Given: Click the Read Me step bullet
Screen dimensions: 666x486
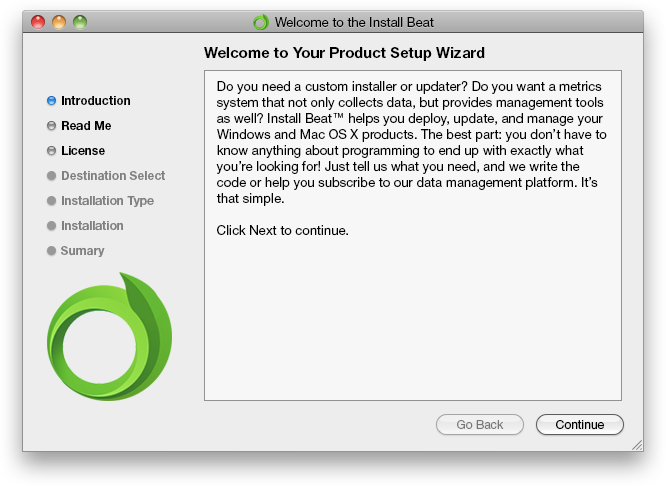Looking at the screenshot, I should [x=51, y=126].
